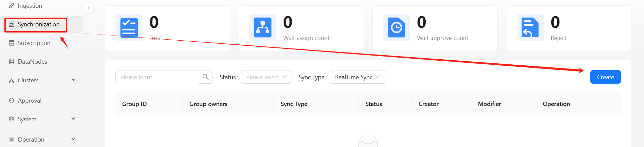Focus the Please input search field
This screenshot has height=147, width=644.
157,77
